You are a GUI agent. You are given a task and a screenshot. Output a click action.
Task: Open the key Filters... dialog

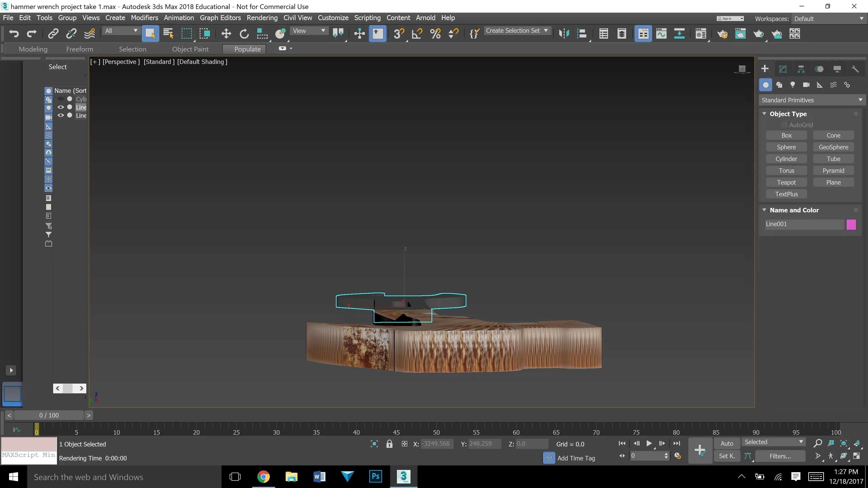(780, 456)
